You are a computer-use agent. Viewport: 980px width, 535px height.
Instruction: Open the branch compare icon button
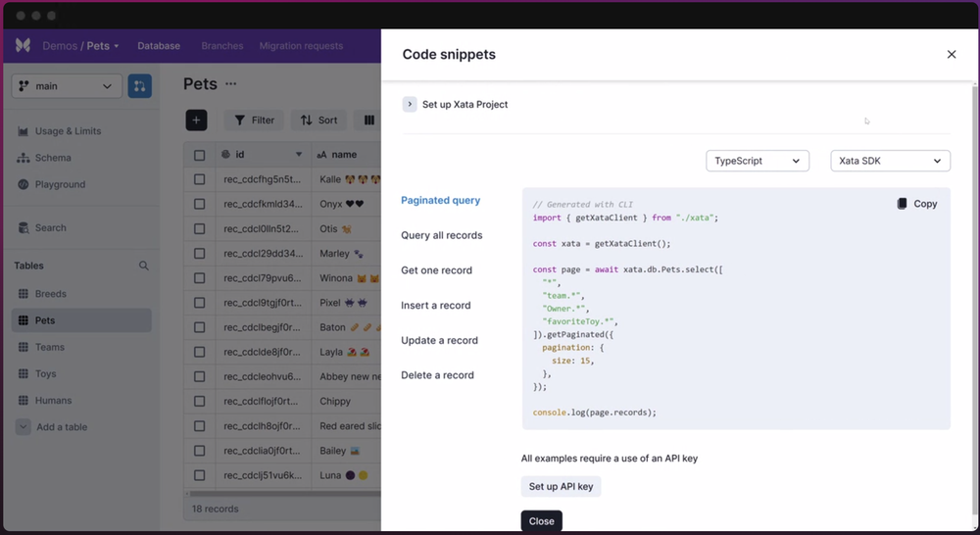(x=140, y=86)
